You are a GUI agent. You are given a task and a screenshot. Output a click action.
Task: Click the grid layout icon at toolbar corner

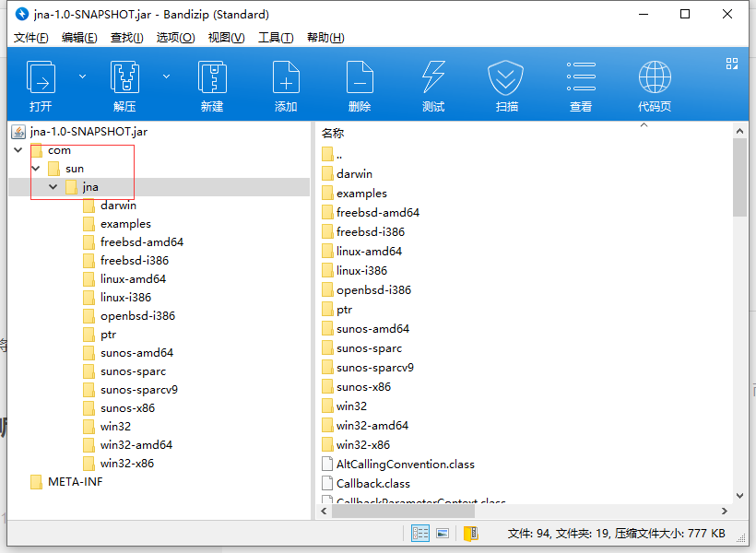point(732,64)
